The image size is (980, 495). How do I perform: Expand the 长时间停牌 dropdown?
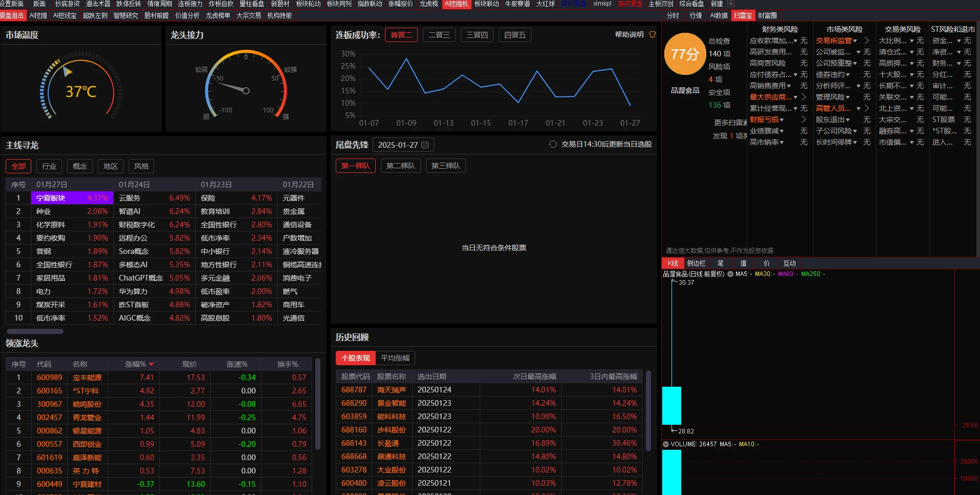point(855,142)
